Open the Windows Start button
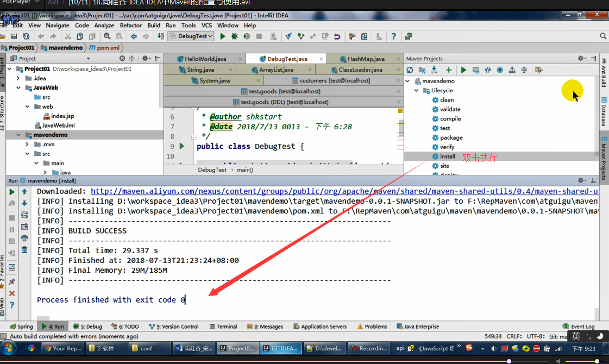 (x=8, y=348)
